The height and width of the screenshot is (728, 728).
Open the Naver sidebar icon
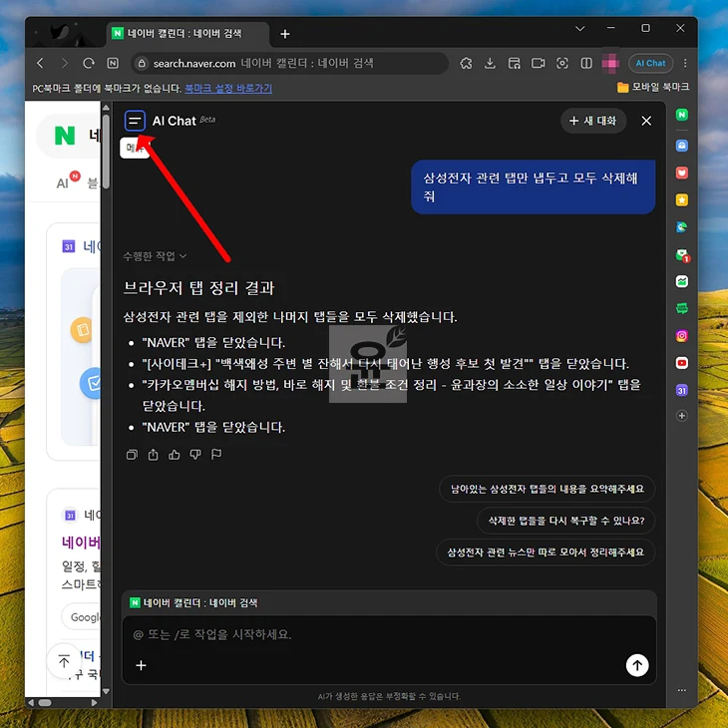pos(681,115)
